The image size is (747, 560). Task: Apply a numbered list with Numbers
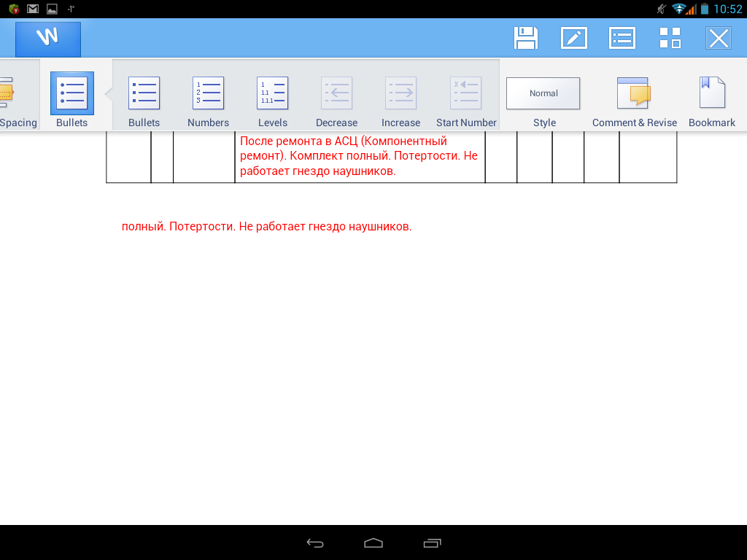[208, 101]
